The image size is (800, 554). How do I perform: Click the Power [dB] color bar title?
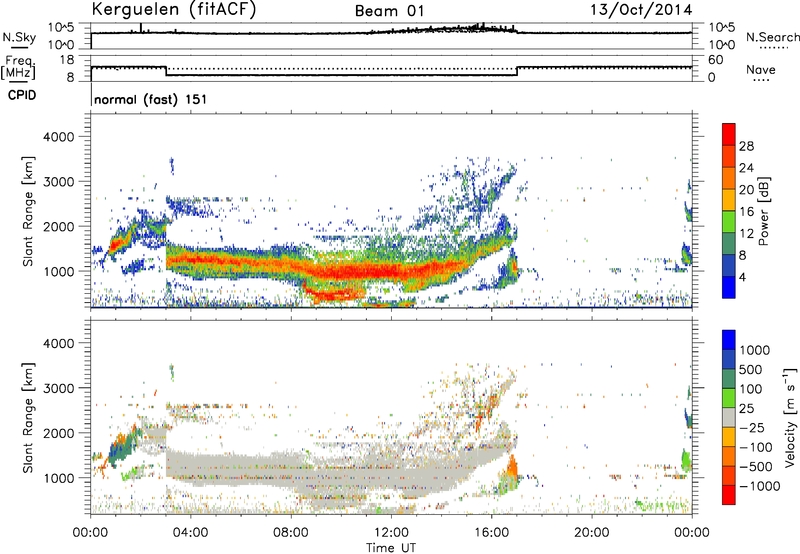[x=763, y=211]
